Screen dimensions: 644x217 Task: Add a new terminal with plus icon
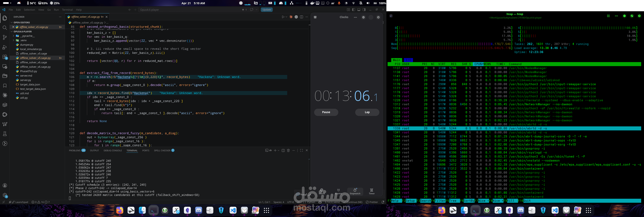[x=275, y=150]
